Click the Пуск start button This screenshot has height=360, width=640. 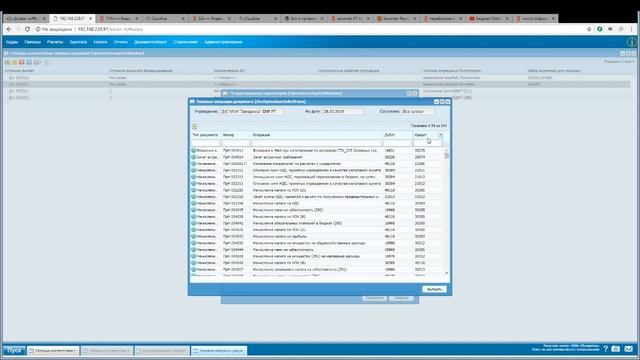(x=14, y=351)
